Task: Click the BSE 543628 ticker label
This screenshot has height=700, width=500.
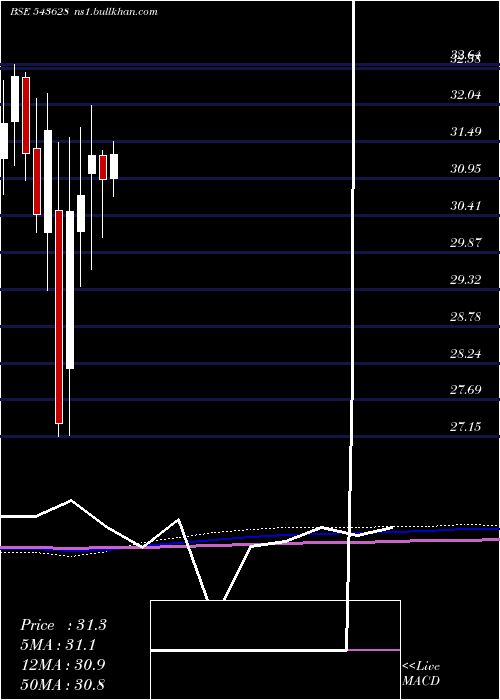Action: [x=39, y=12]
